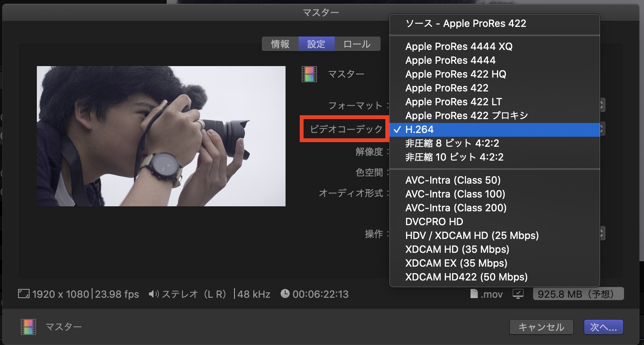Choose the plain Apple ProRes 422 entry
Image resolution: width=644 pixels, height=345 pixels.
coord(494,88)
